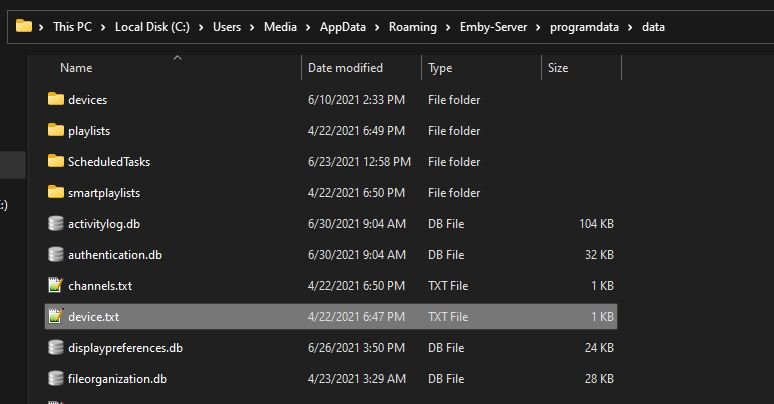774x404 pixels.
Task: Click the folder icon in address bar
Action: (x=24, y=27)
